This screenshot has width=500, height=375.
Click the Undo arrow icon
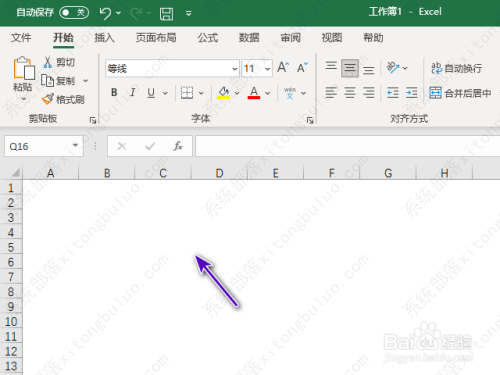pos(105,14)
